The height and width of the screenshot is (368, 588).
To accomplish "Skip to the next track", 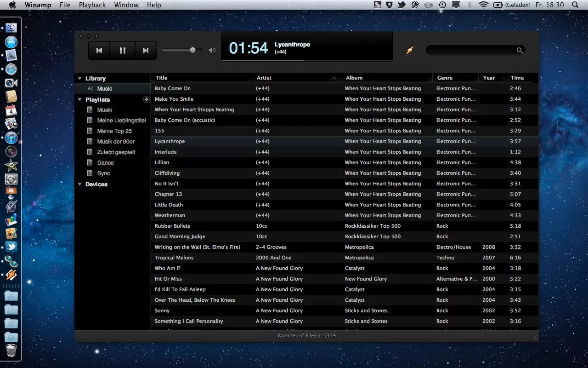I will tap(145, 51).
